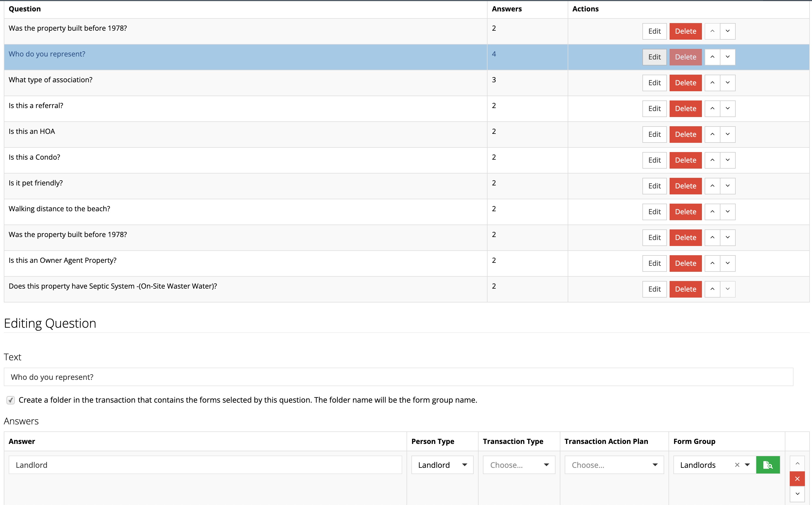The image size is (812, 505).
Task: Click the Landlord answer text field
Action: 205,465
